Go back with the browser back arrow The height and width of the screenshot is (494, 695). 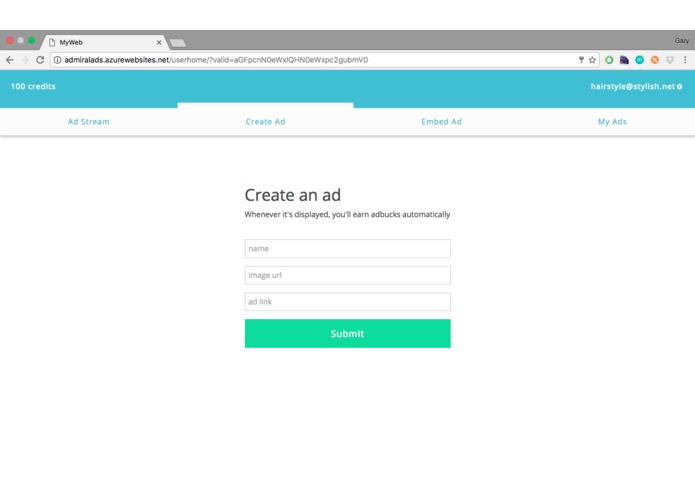pos(10,60)
